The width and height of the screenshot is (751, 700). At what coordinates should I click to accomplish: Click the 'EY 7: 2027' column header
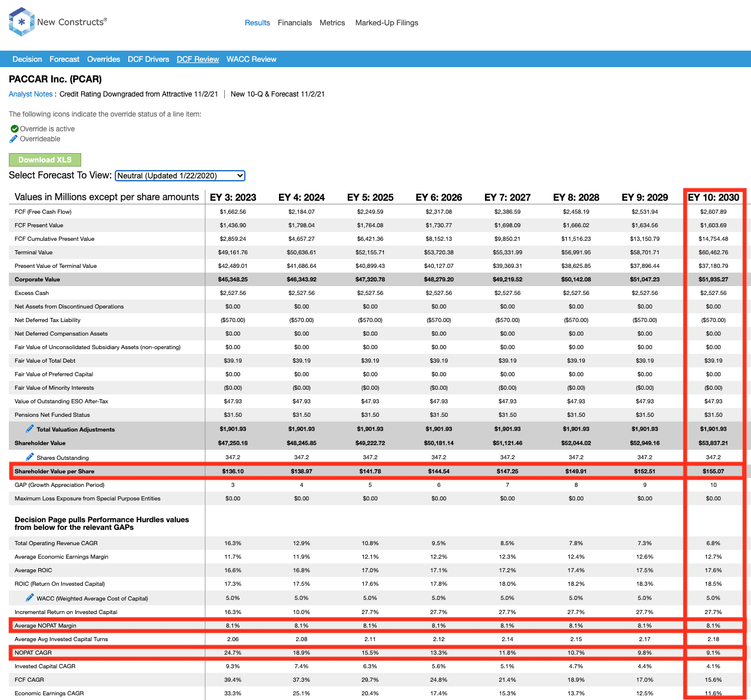pyautogui.click(x=507, y=197)
